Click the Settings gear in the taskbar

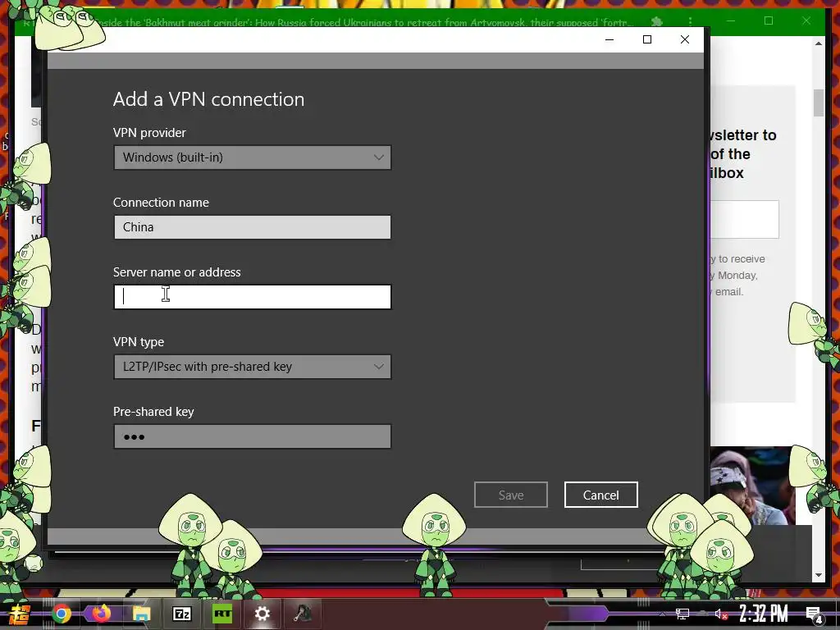pos(262,614)
